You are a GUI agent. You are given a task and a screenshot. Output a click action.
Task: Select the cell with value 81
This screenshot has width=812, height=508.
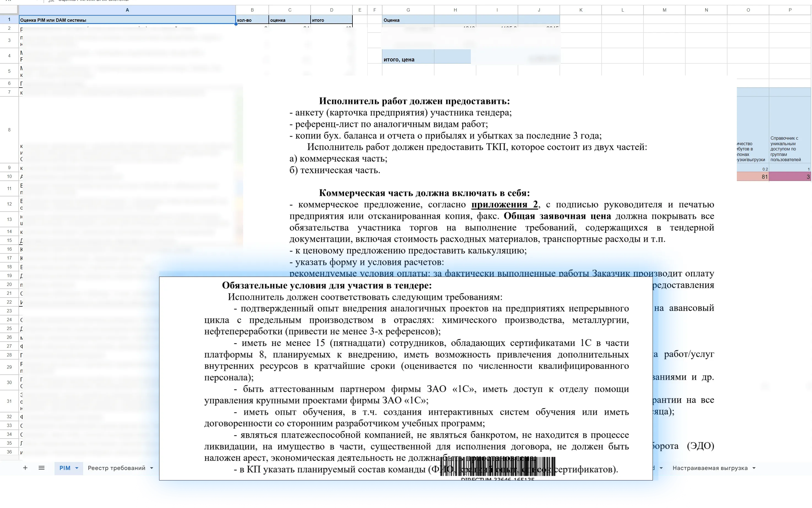click(753, 177)
